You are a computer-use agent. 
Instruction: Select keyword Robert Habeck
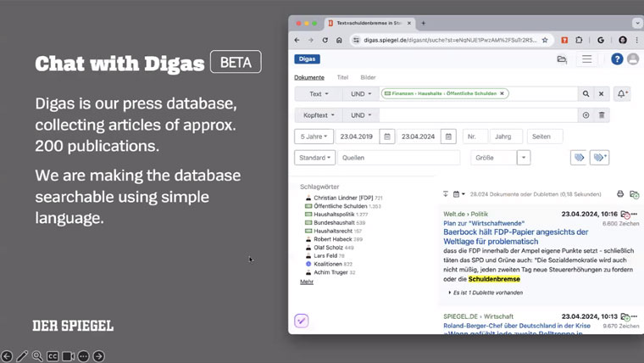334,239
